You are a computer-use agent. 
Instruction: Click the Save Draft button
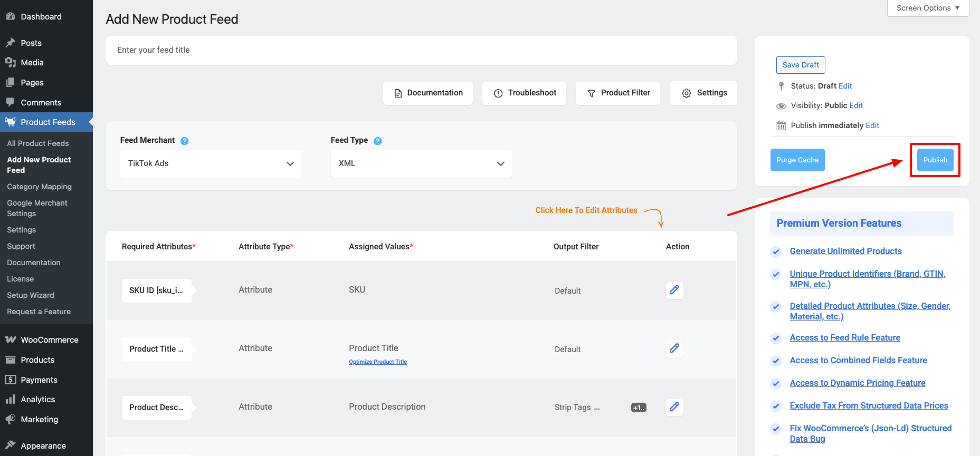point(800,65)
